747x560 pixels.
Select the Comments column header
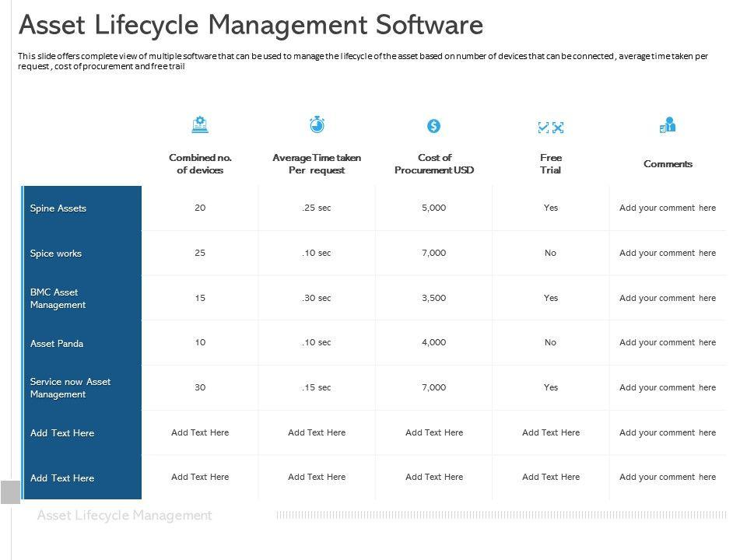668,164
